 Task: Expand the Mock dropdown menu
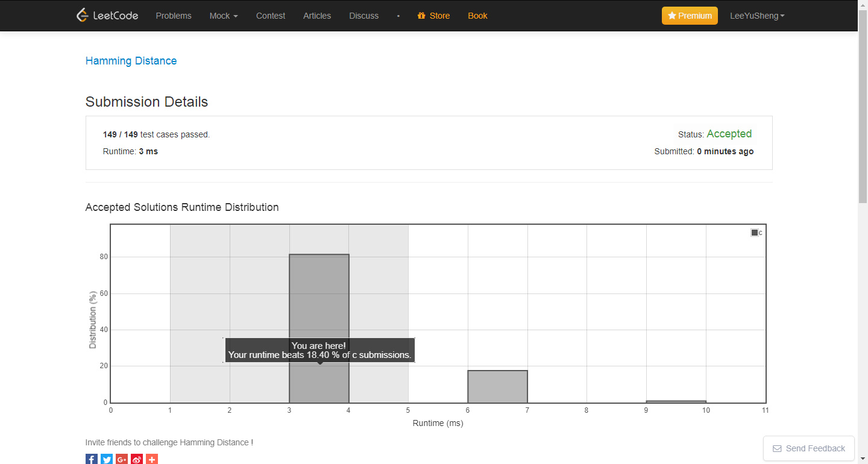[x=223, y=16]
